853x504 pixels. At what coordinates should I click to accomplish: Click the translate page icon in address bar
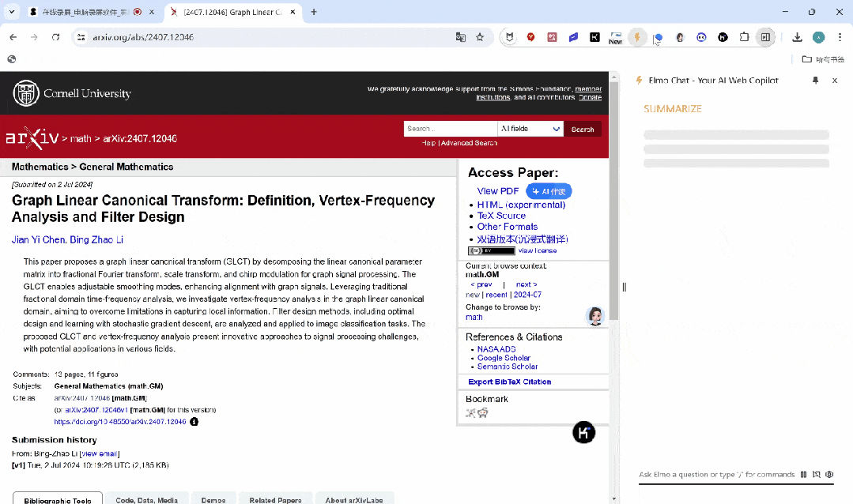(460, 37)
